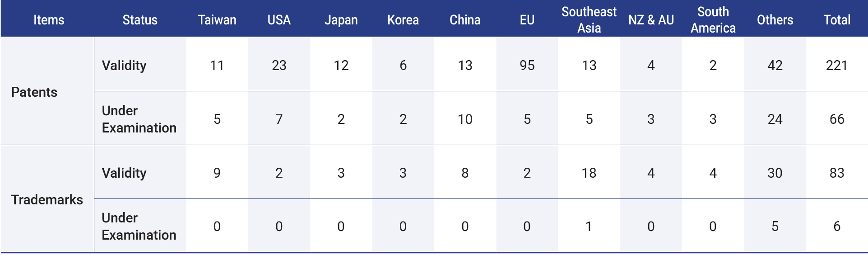The image size is (868, 255).
Task: Click patents under examination total 66
Action: pyautogui.click(x=836, y=119)
